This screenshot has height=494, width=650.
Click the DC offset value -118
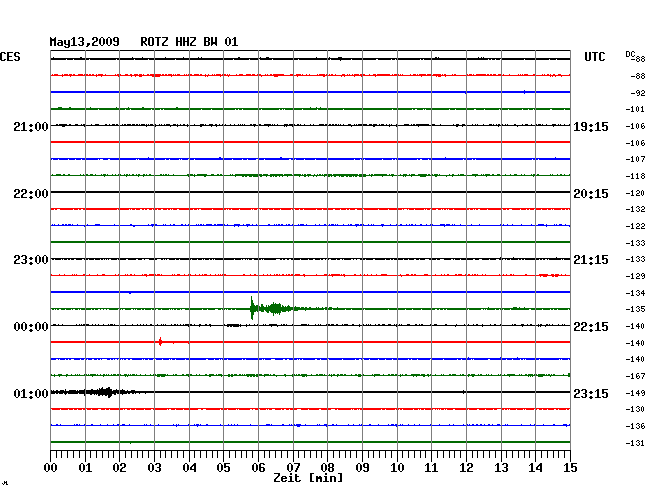(x=635, y=176)
